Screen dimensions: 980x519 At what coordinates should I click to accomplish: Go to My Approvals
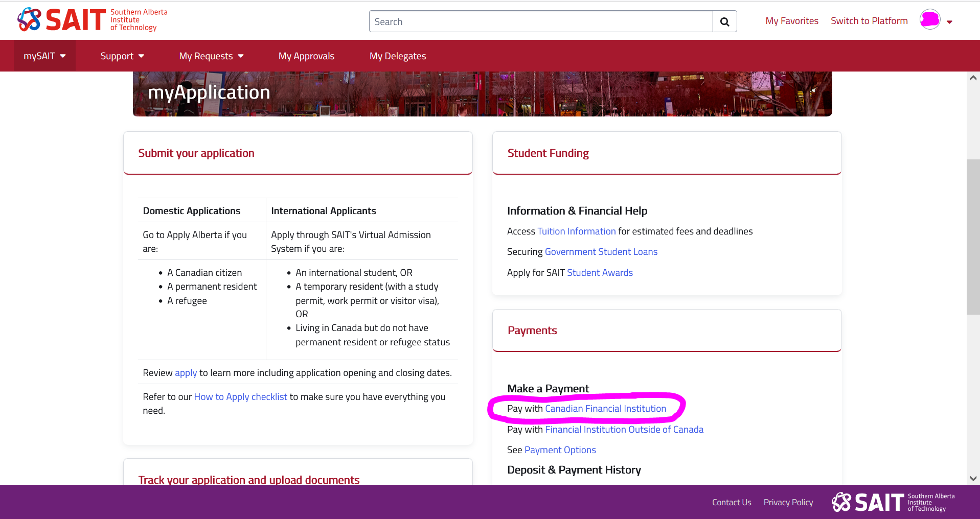coord(306,56)
